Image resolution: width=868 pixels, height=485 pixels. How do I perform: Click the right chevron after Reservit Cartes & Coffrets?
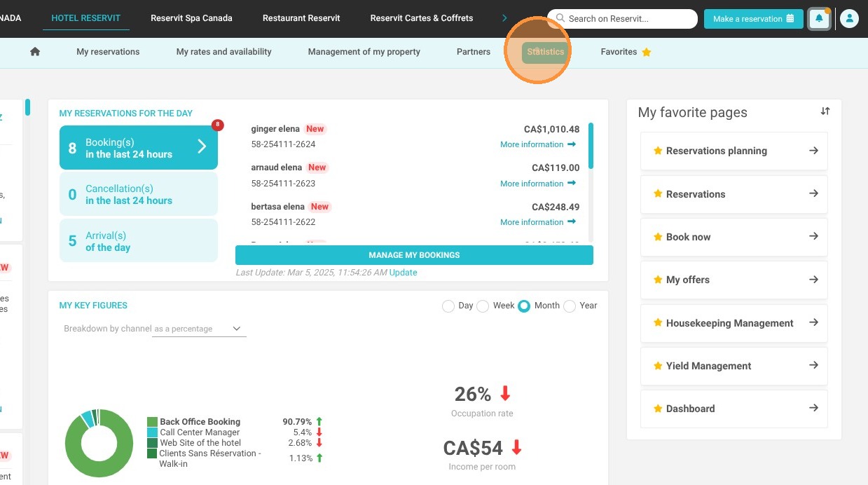[x=504, y=18]
